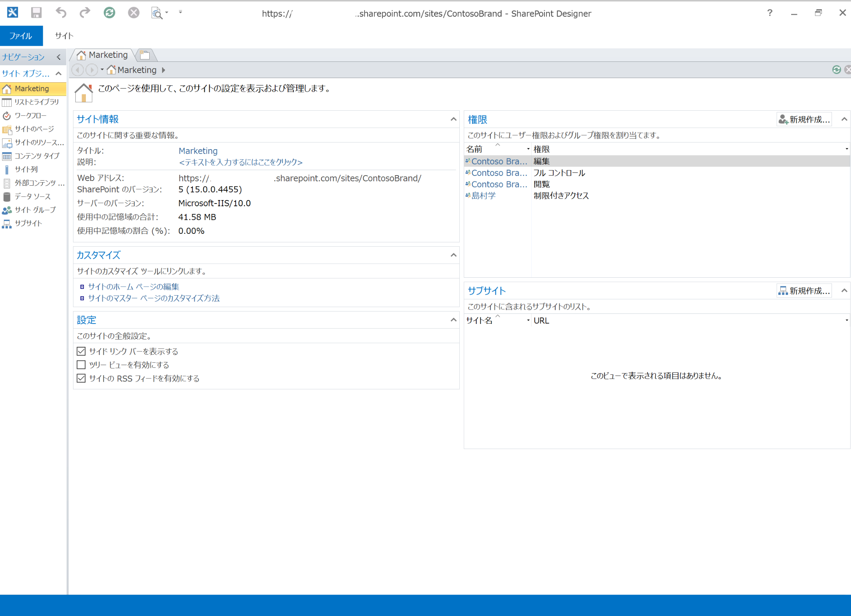This screenshot has width=851, height=616.
Task: Open Preview in Browser icon
Action: point(157,13)
